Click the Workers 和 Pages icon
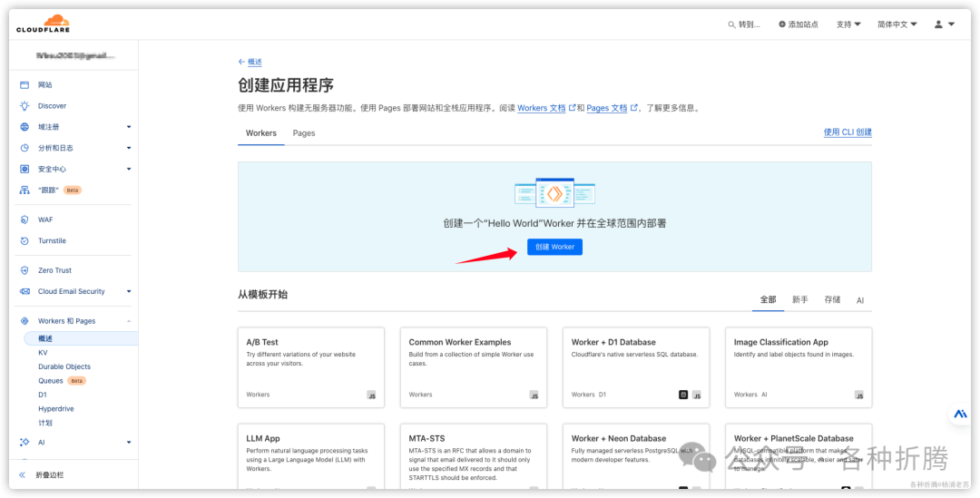Viewport: 980px width, 498px height. pos(24,321)
